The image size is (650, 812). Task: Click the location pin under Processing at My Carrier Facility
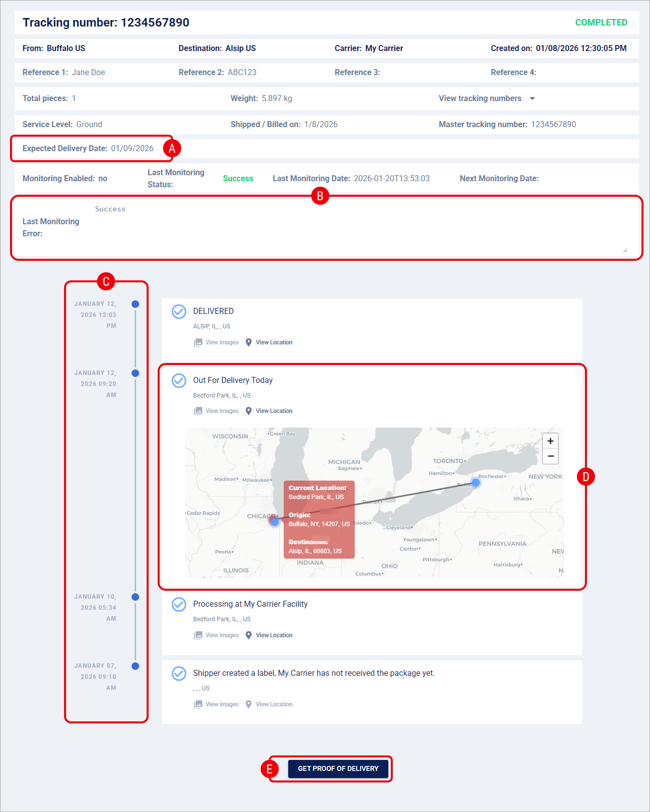(x=249, y=635)
